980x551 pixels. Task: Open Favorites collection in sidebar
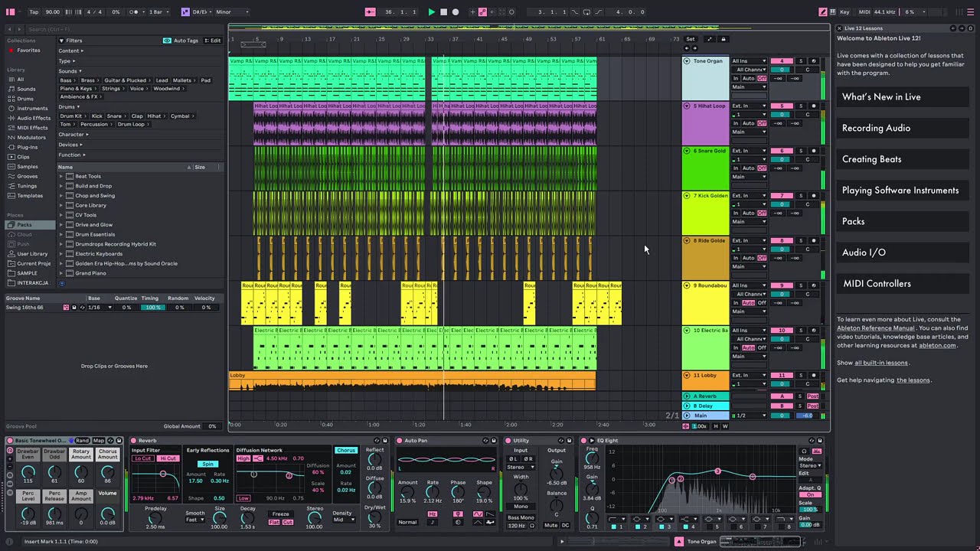(28, 51)
